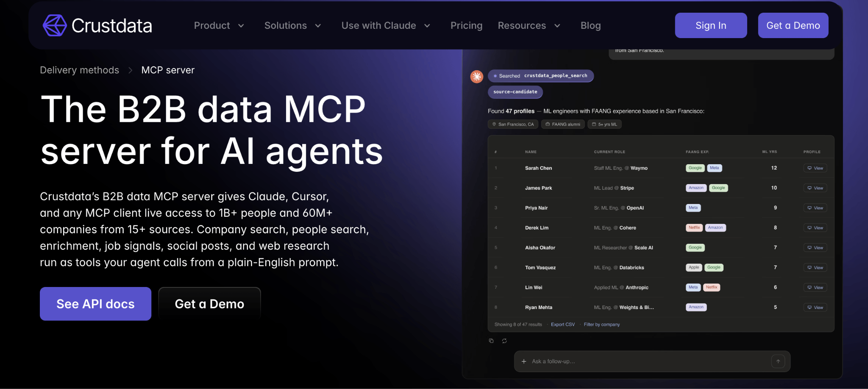
Task: Go to the Blog
Action: [590, 26]
